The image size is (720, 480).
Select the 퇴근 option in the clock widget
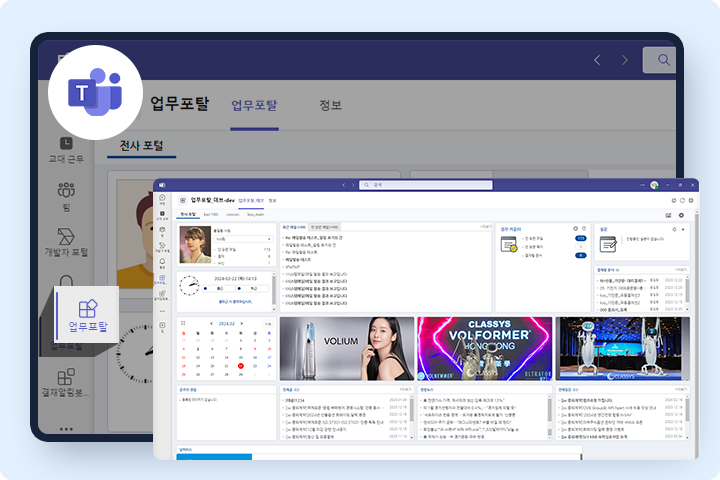253,288
